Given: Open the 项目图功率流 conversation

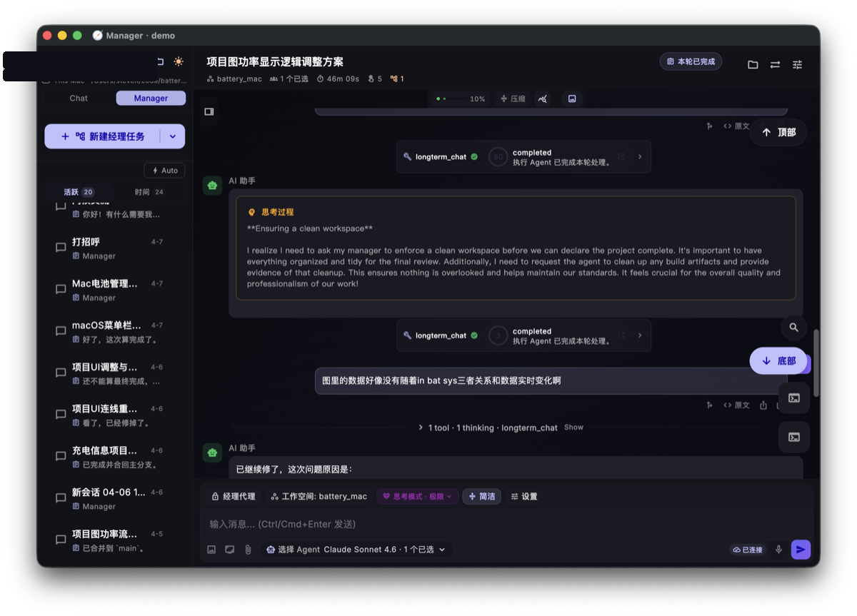Looking at the screenshot, I should (x=114, y=540).
